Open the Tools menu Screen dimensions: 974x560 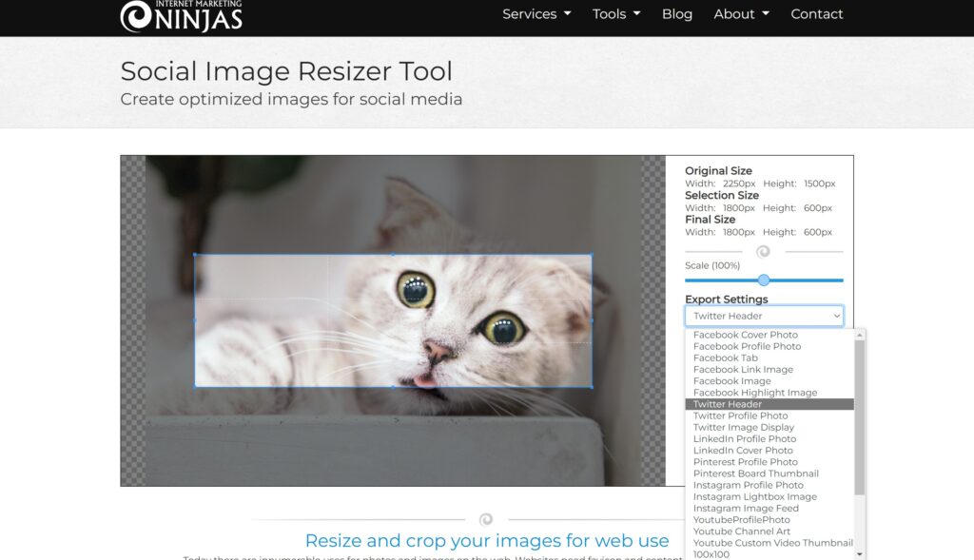click(616, 13)
